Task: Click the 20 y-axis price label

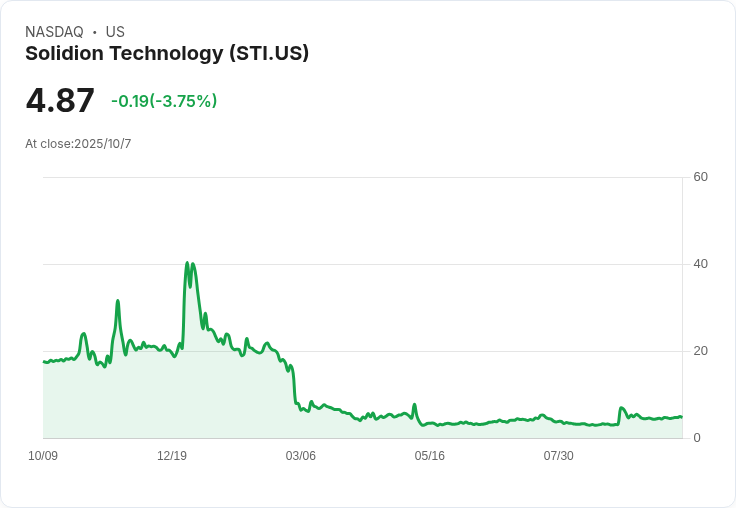Action: (700, 351)
